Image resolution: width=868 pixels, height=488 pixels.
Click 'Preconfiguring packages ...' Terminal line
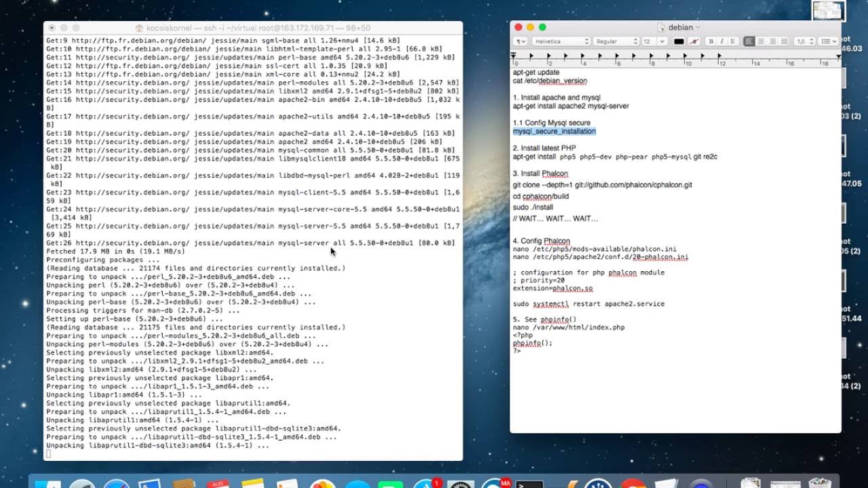click(x=103, y=260)
